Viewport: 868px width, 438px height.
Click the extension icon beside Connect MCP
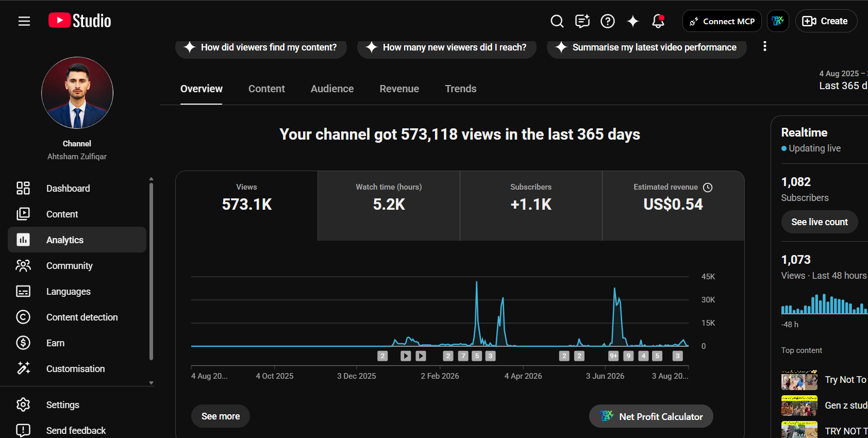tap(778, 21)
